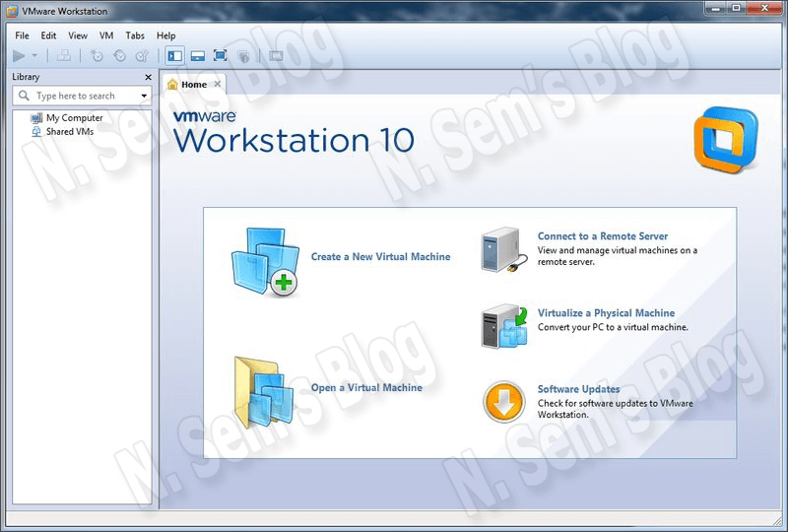Open the File menu
This screenshot has width=788, height=532.
tap(22, 35)
